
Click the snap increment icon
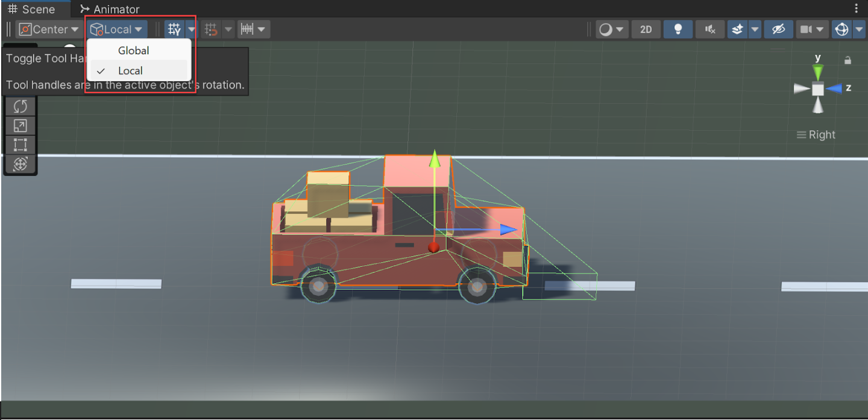click(247, 29)
